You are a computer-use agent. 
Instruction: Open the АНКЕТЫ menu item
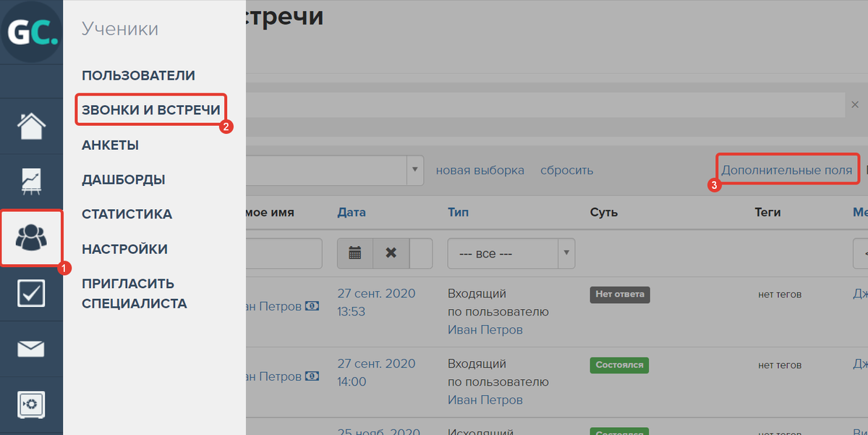pos(110,145)
